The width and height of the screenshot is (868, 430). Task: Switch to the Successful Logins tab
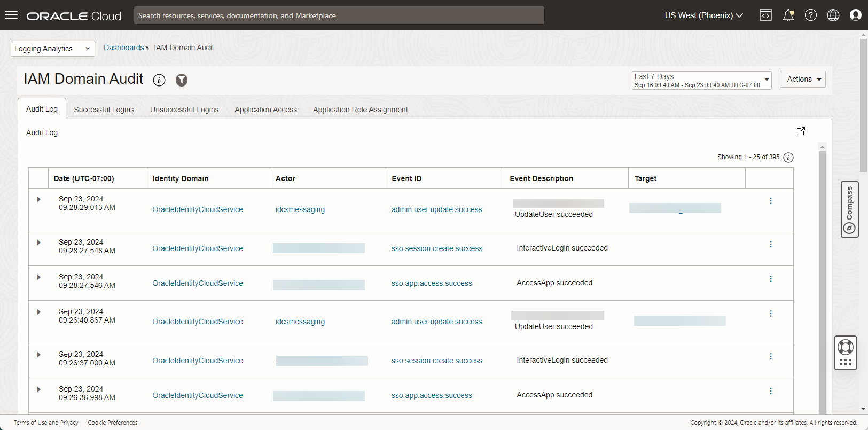coord(104,110)
